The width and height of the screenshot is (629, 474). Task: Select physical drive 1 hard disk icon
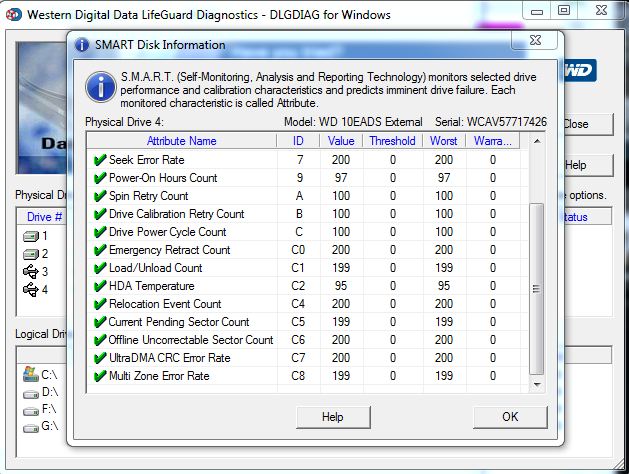31,236
